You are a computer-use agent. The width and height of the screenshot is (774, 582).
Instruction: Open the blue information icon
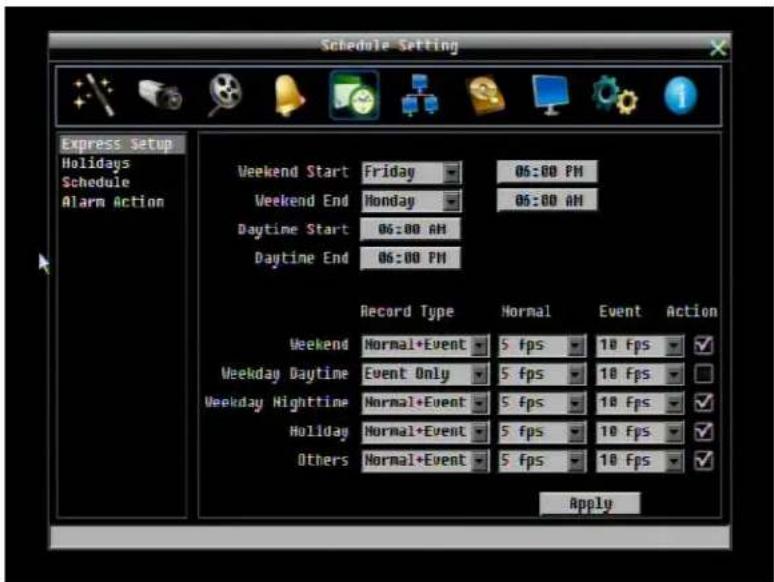tap(680, 95)
